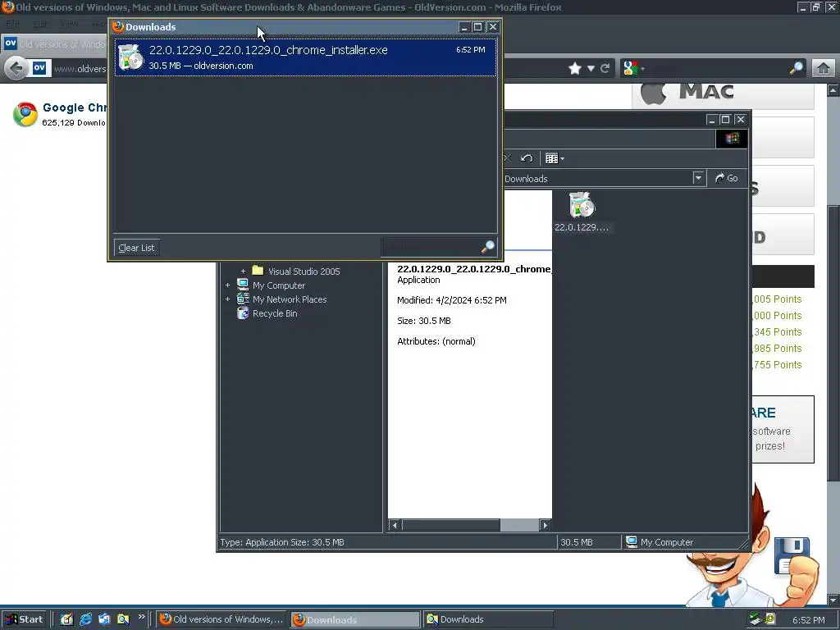The height and width of the screenshot is (630, 840).
Task: Click the Modified: 4/2/2024 6:52 PM text
Action: [452, 300]
